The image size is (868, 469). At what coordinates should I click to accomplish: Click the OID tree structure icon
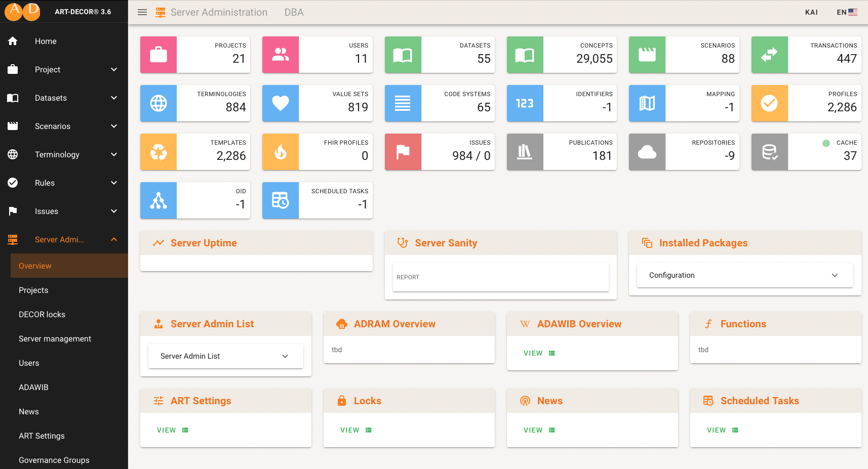click(159, 200)
